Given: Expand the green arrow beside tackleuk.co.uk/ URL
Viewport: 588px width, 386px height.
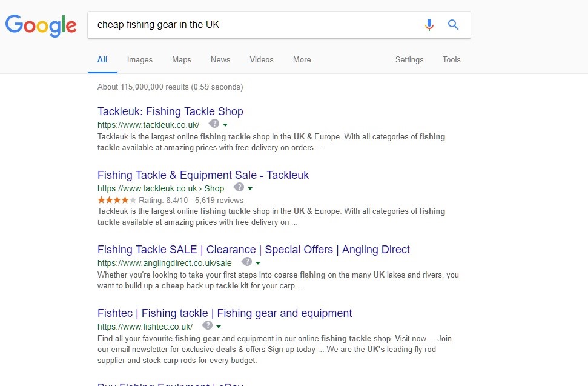Looking at the screenshot, I should point(225,125).
